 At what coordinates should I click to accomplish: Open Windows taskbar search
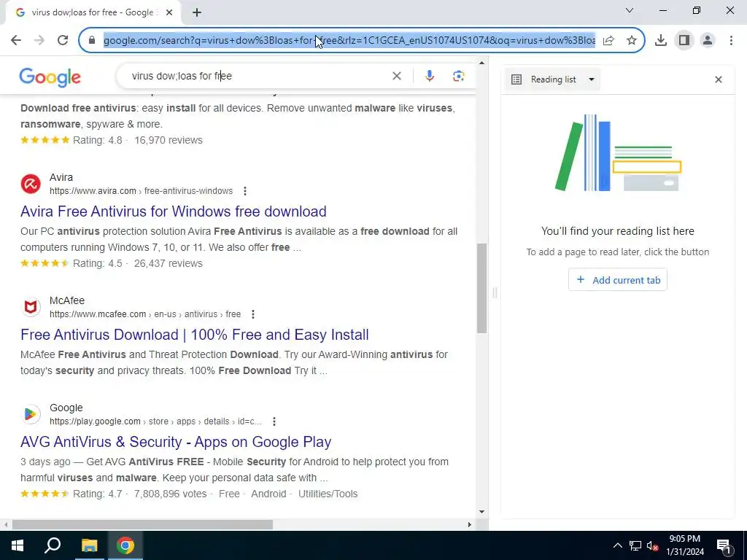53,545
